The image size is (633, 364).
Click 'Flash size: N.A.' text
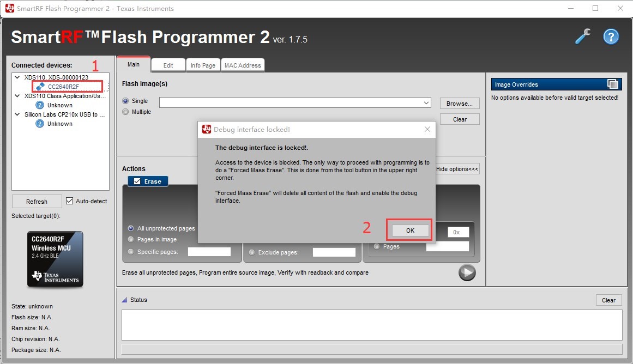pyautogui.click(x=32, y=317)
